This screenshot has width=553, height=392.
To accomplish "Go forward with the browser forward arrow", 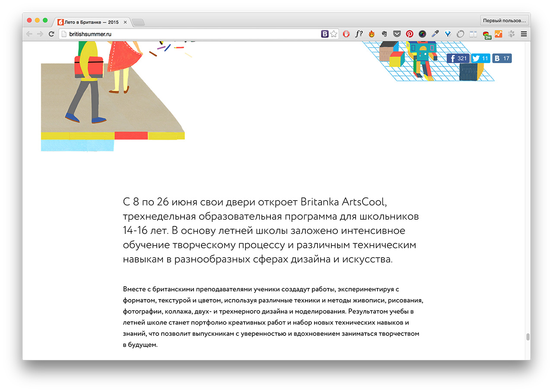I will (x=40, y=34).
